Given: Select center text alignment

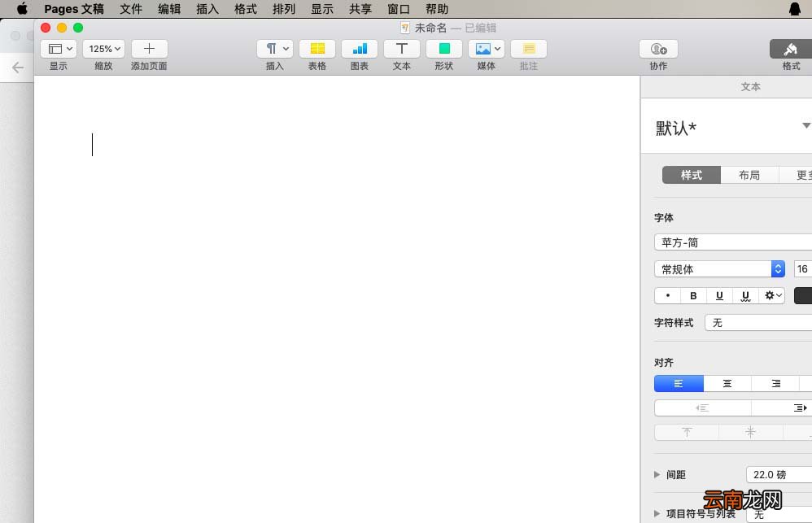Looking at the screenshot, I should (727, 384).
